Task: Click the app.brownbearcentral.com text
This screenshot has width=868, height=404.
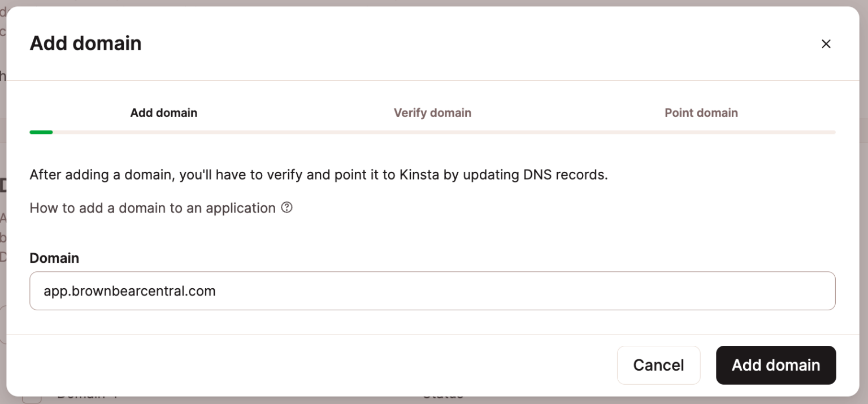Action: click(x=129, y=291)
